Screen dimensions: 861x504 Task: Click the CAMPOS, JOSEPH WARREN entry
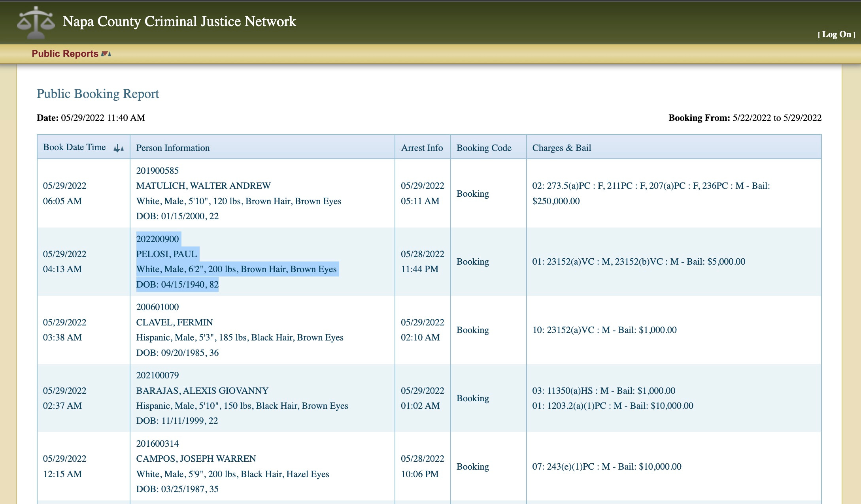coord(196,459)
